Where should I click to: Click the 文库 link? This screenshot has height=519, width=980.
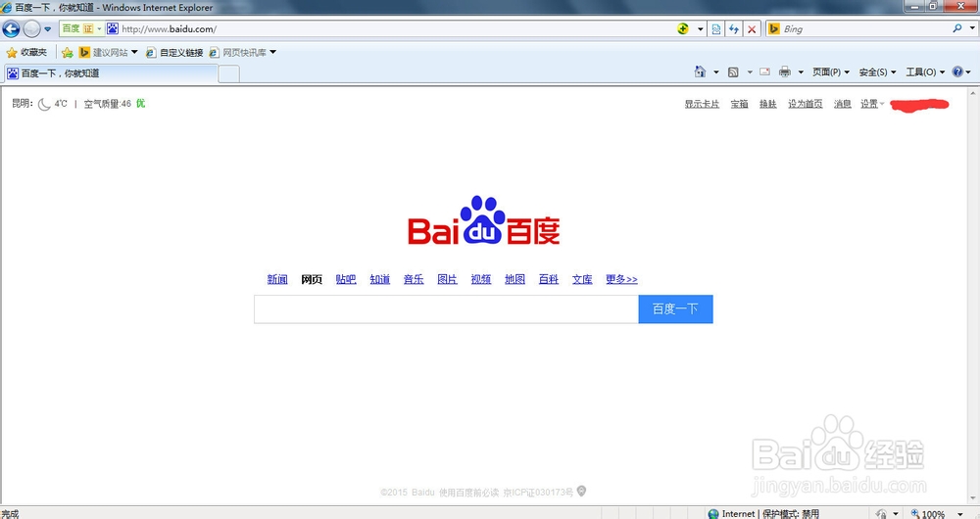582,279
